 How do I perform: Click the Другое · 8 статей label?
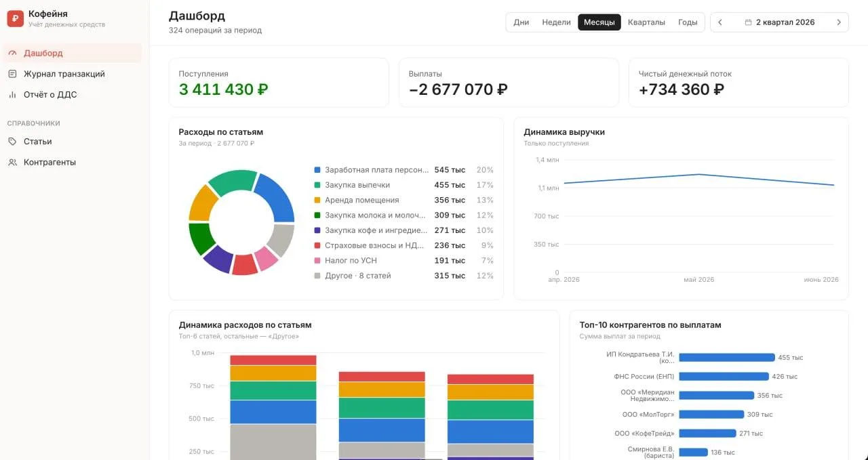pyautogui.click(x=358, y=276)
